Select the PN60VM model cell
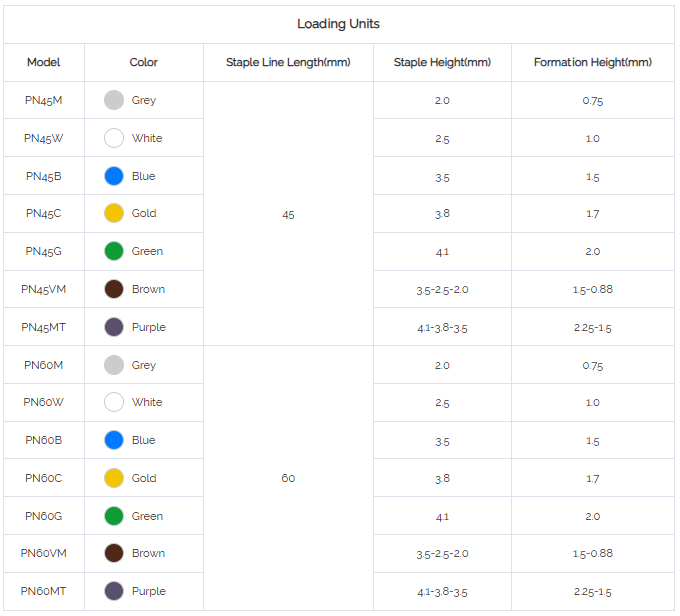680x616 pixels. 44,553
